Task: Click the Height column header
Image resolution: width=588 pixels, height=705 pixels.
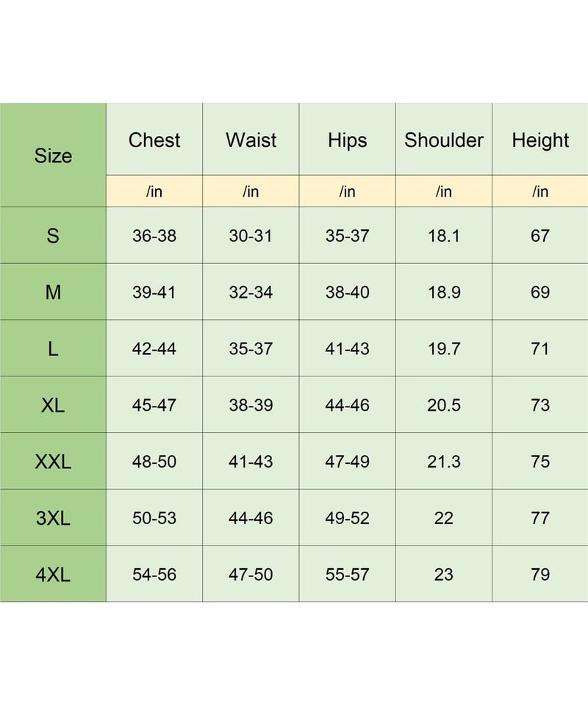Action: [x=540, y=140]
